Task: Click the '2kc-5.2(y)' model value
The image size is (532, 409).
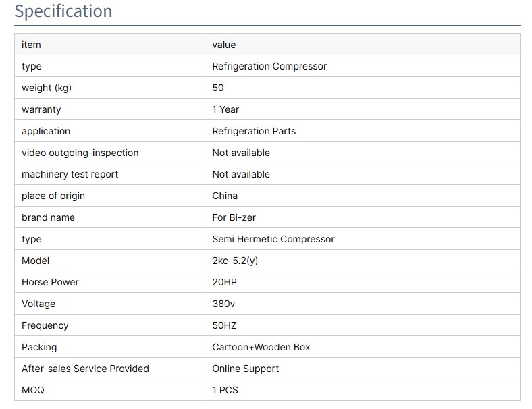Action: pyautogui.click(x=235, y=261)
